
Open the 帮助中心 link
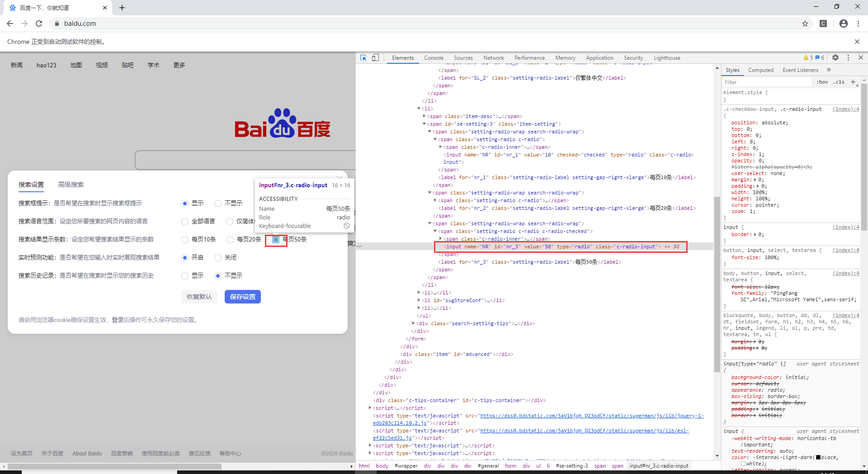click(x=231, y=453)
